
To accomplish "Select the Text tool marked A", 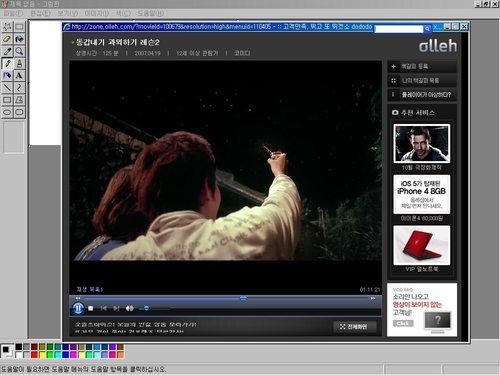I will 19,76.
